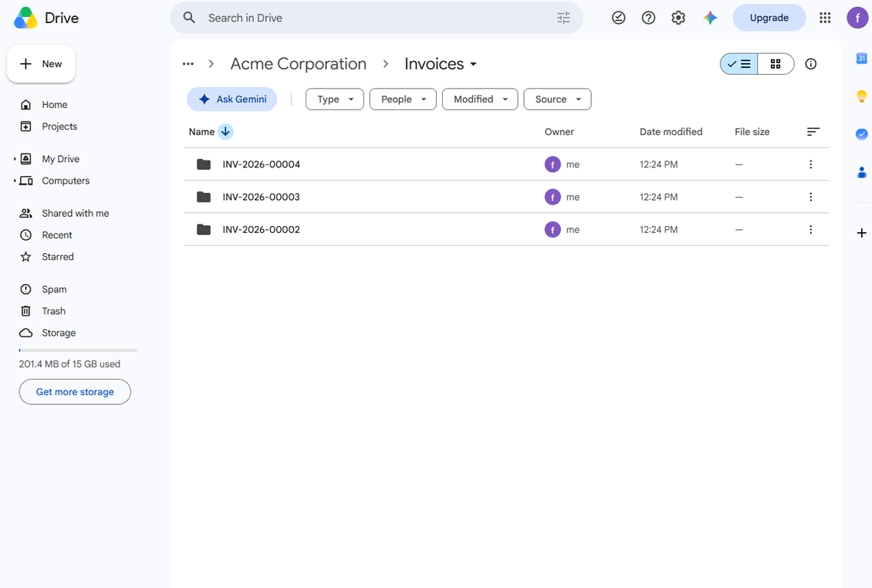Open Starred items

click(57, 256)
